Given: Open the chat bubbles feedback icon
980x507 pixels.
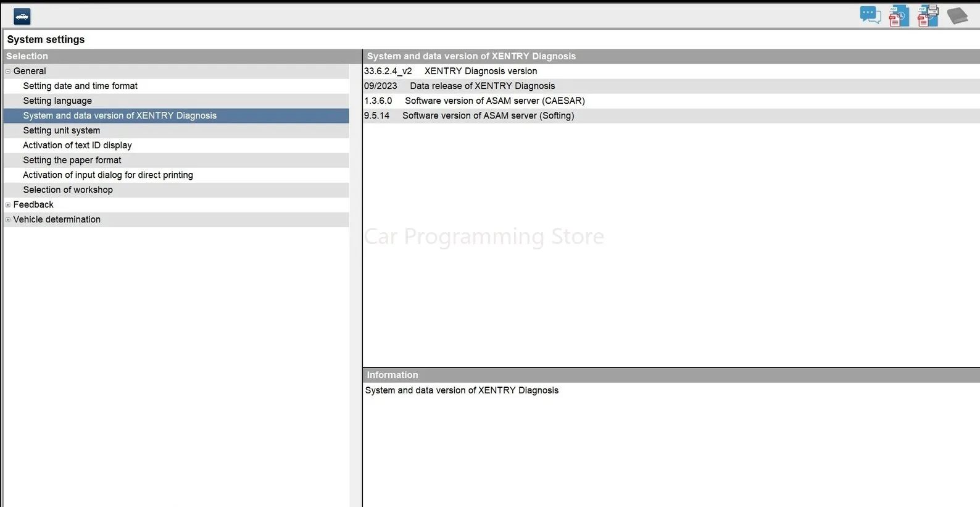Looking at the screenshot, I should coord(870,15).
